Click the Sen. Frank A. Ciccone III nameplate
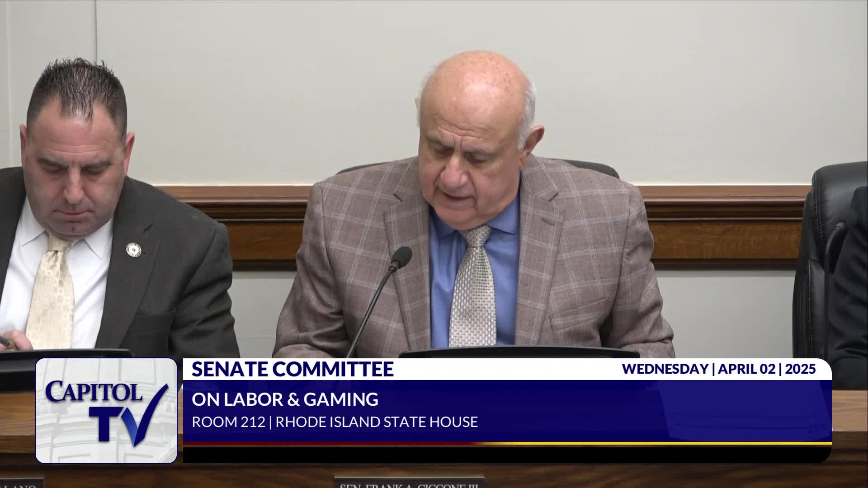868x488 pixels. (x=409, y=483)
